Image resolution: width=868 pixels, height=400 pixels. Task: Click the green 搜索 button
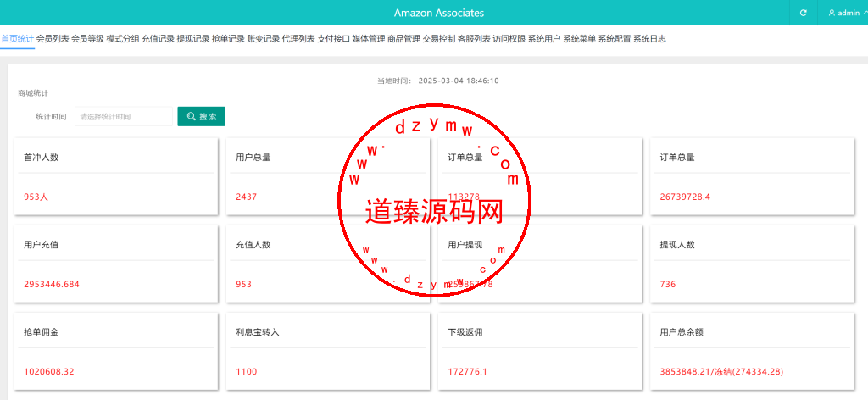click(x=201, y=116)
